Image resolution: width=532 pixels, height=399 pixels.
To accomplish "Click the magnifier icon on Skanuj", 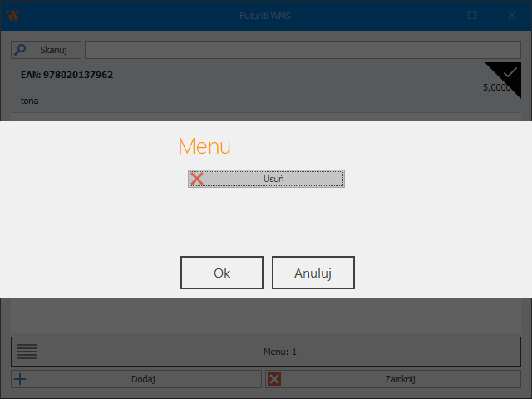I will [x=21, y=50].
